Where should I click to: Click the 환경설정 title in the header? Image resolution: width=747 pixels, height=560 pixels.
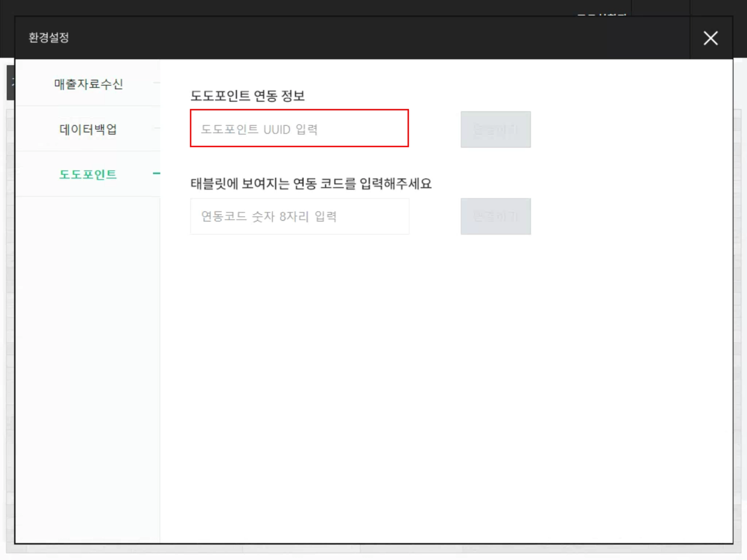[49, 38]
